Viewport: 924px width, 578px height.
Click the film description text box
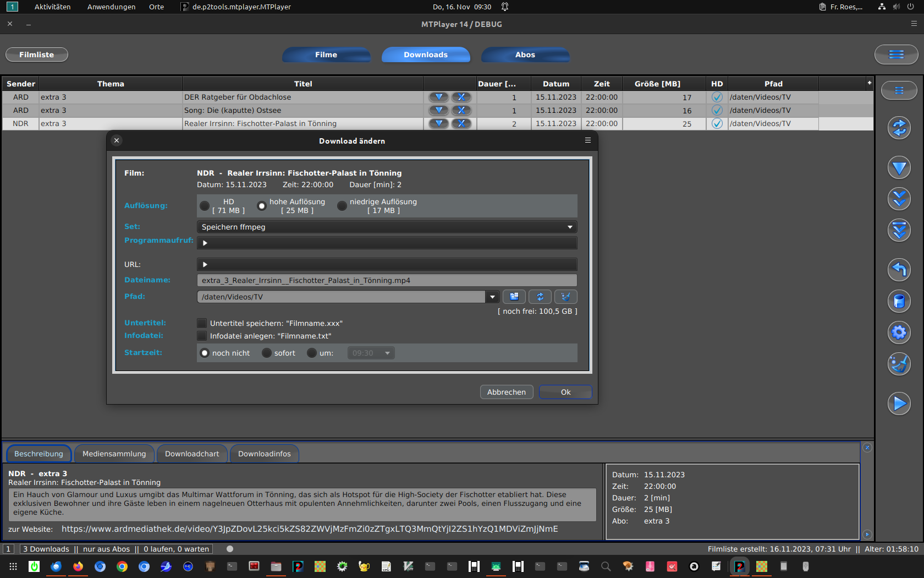click(x=302, y=504)
